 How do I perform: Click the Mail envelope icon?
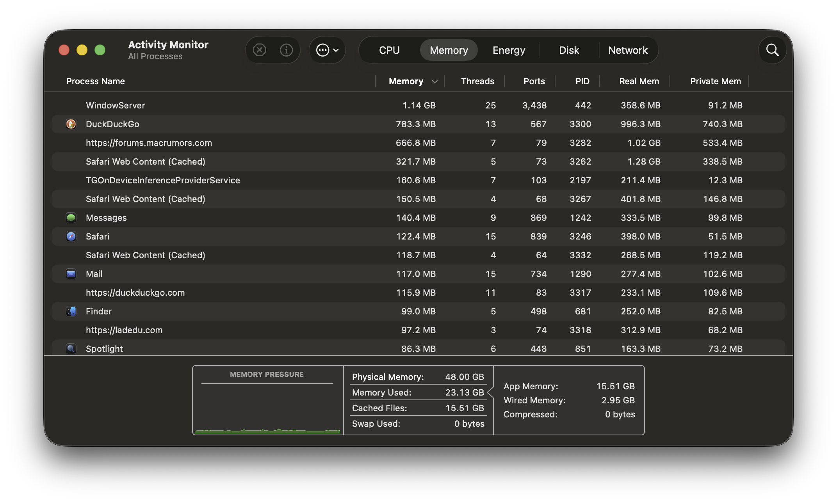(x=71, y=274)
